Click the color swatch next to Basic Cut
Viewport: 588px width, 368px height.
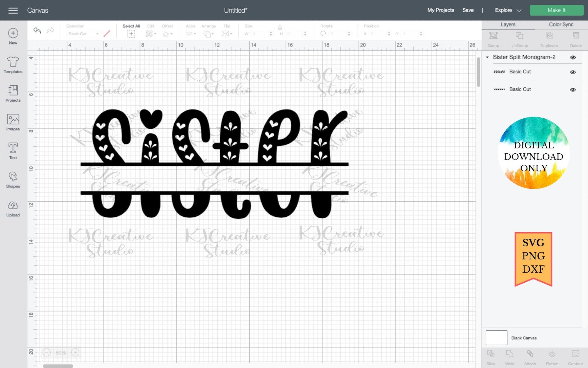pos(106,34)
